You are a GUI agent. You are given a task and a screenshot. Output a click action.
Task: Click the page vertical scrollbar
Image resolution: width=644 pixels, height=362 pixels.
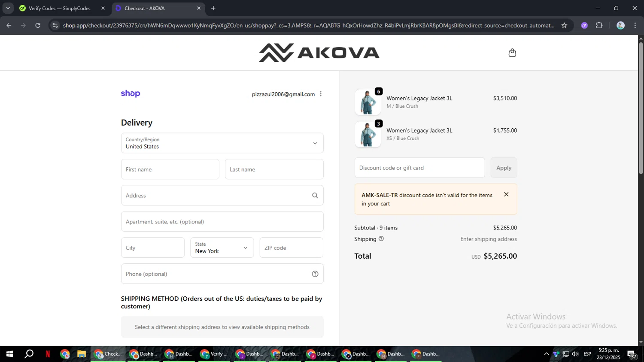point(641,107)
